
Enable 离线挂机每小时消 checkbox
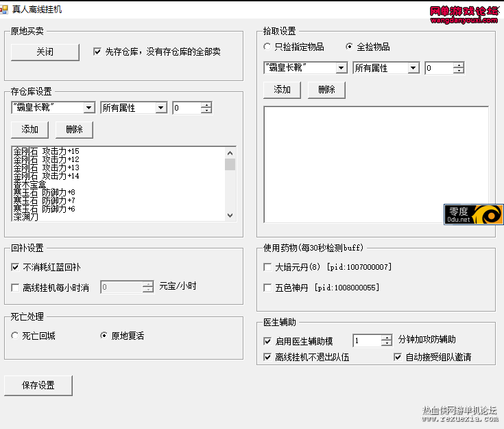click(15, 288)
